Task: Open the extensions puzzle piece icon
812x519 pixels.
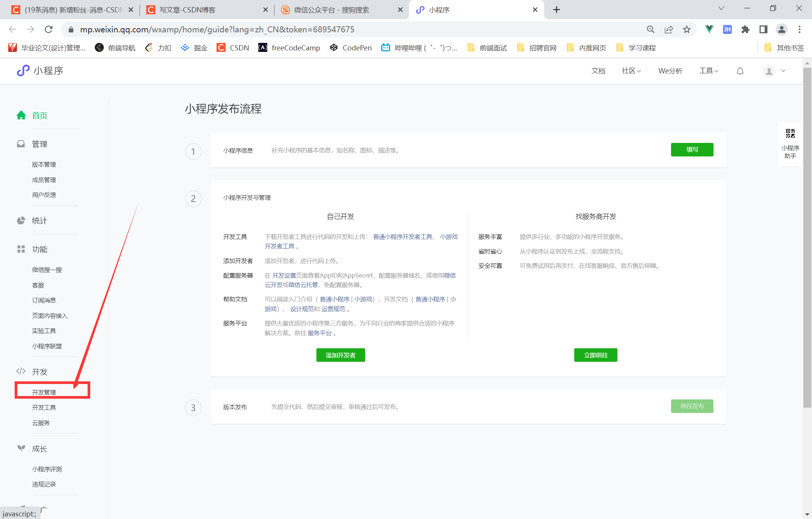Action: click(745, 29)
